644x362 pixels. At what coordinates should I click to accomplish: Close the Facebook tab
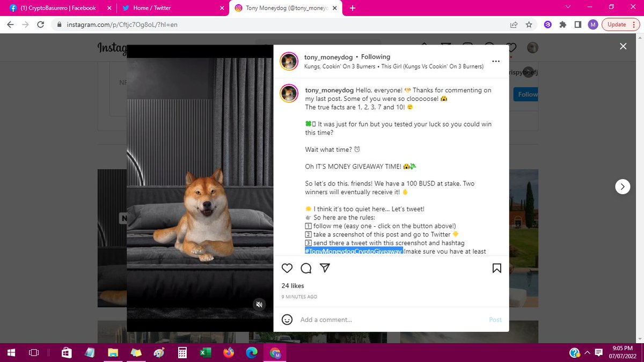coord(108,8)
